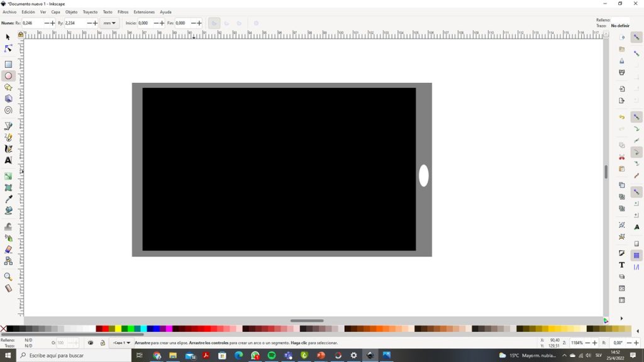Open the Capa 1 layer dropdown
Screen dimensions: 644x362
121,343
